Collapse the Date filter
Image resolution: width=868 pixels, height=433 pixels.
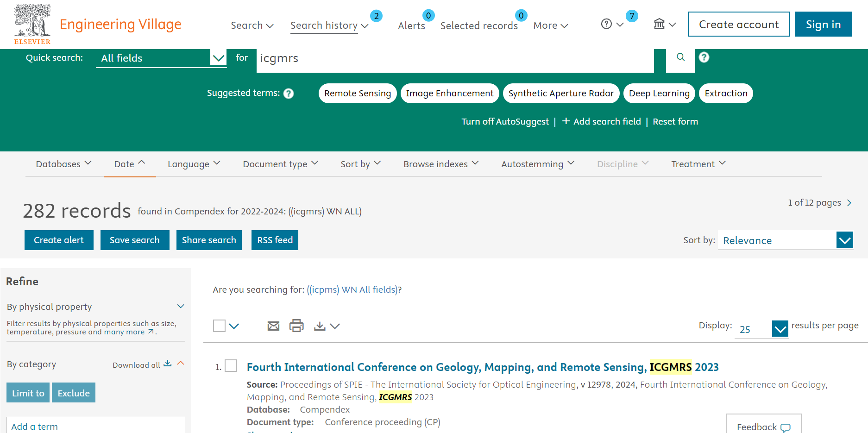tap(130, 164)
